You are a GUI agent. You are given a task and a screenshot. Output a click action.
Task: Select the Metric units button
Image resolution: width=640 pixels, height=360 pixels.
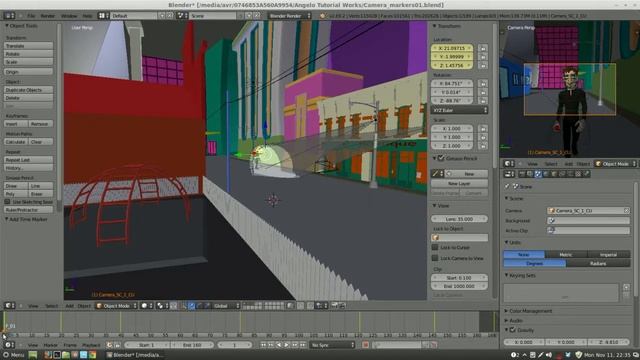(566, 255)
